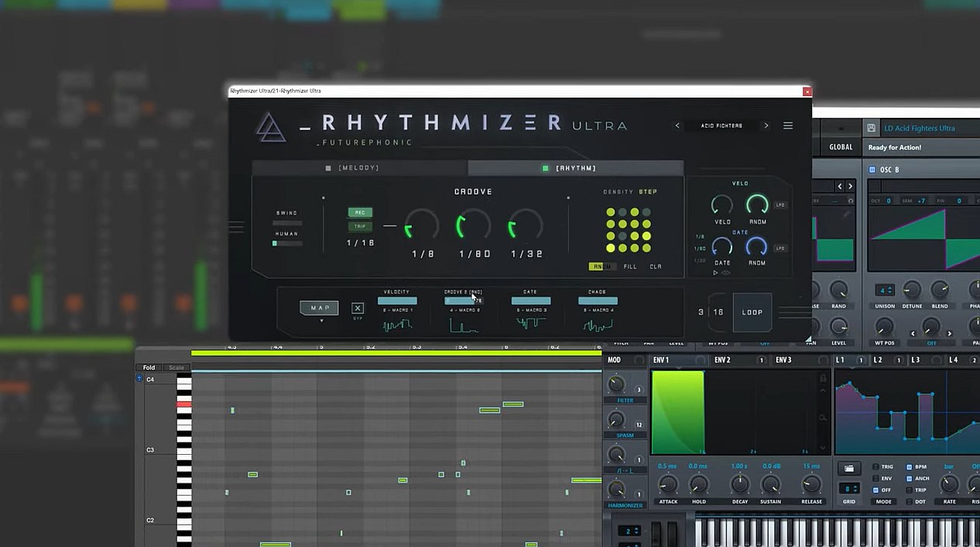Image resolution: width=980 pixels, height=547 pixels.
Task: Enable the OSC B checkbox in Serum
Action: [x=872, y=170]
